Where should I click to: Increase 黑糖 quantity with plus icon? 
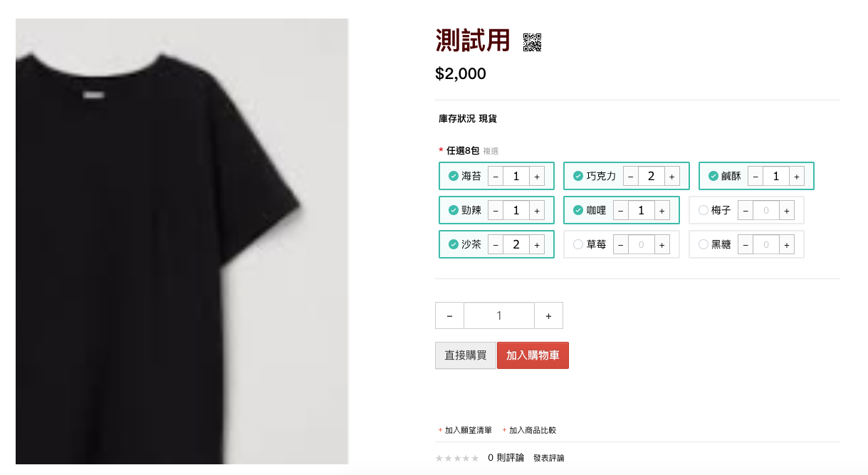pyautogui.click(x=786, y=244)
